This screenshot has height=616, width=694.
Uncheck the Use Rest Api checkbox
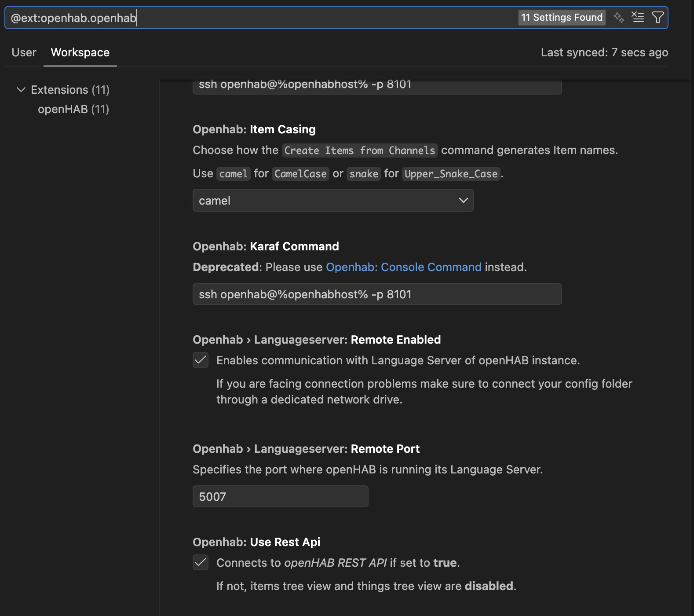tap(201, 562)
